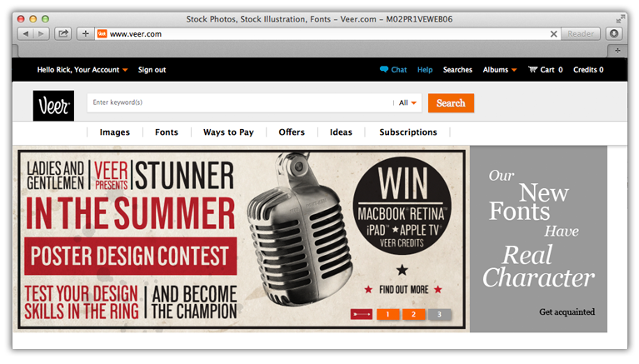The width and height of the screenshot is (639, 364).
Task: Open the downloads icon in toolbar
Action: coord(614,34)
